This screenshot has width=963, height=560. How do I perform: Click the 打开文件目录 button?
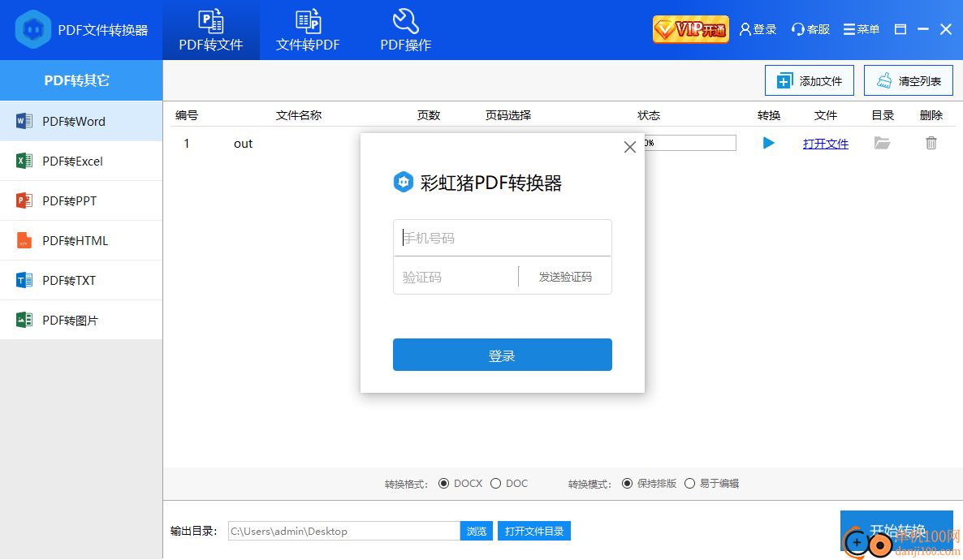(x=534, y=531)
